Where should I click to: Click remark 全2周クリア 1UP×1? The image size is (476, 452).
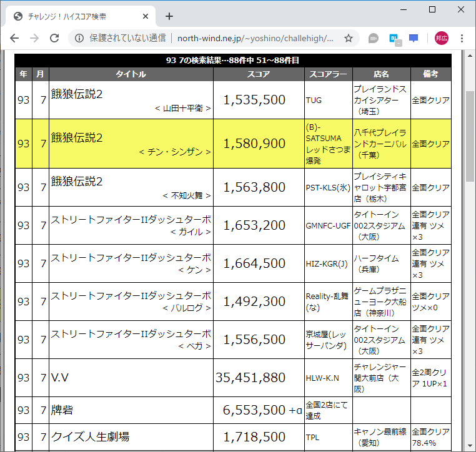(430, 378)
